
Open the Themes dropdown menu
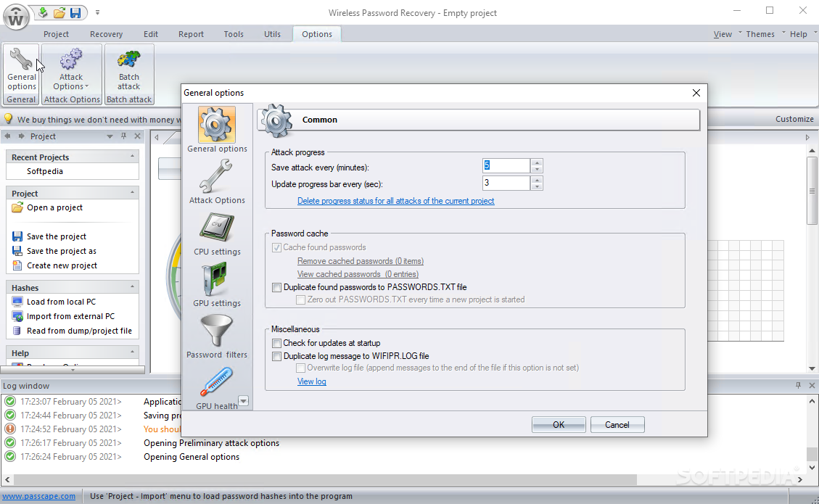pyautogui.click(x=765, y=34)
